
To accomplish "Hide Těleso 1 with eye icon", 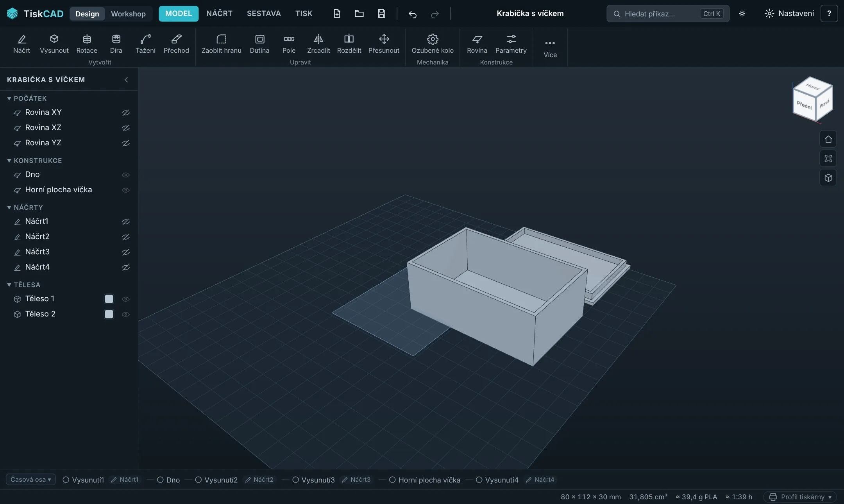I will [125, 299].
